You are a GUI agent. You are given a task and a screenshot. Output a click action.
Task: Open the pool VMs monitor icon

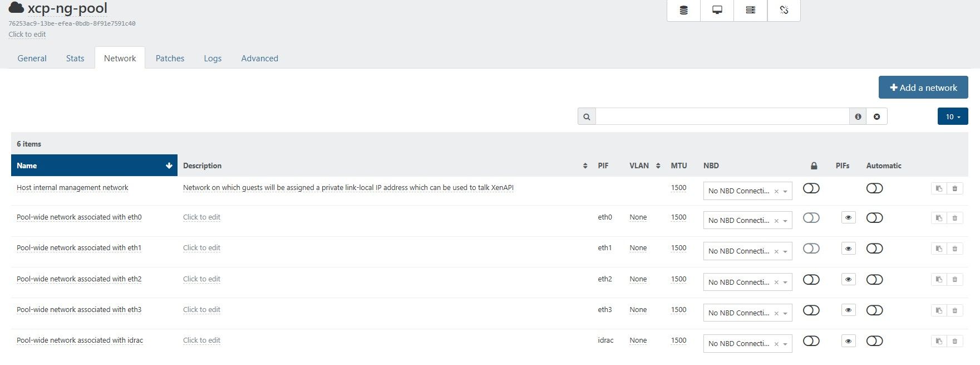(717, 10)
